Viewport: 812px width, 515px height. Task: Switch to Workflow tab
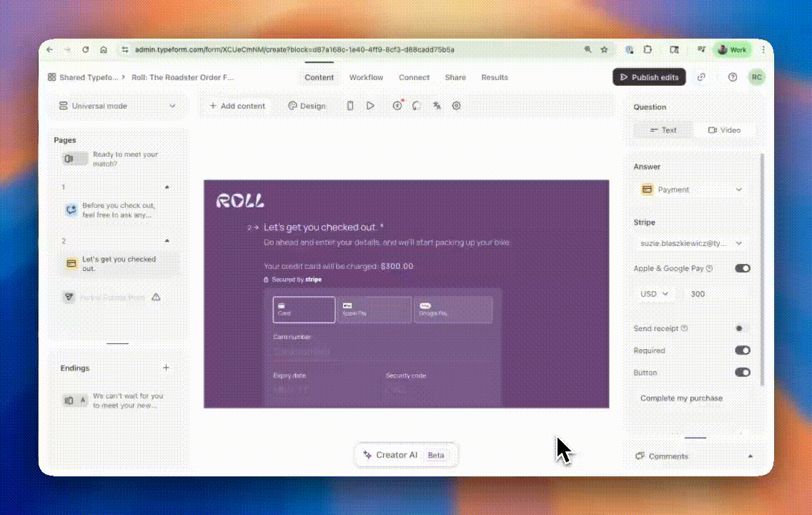366,77
